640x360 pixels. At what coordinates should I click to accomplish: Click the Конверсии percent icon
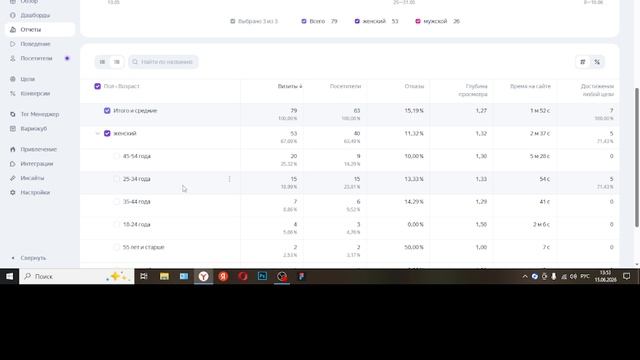13,93
